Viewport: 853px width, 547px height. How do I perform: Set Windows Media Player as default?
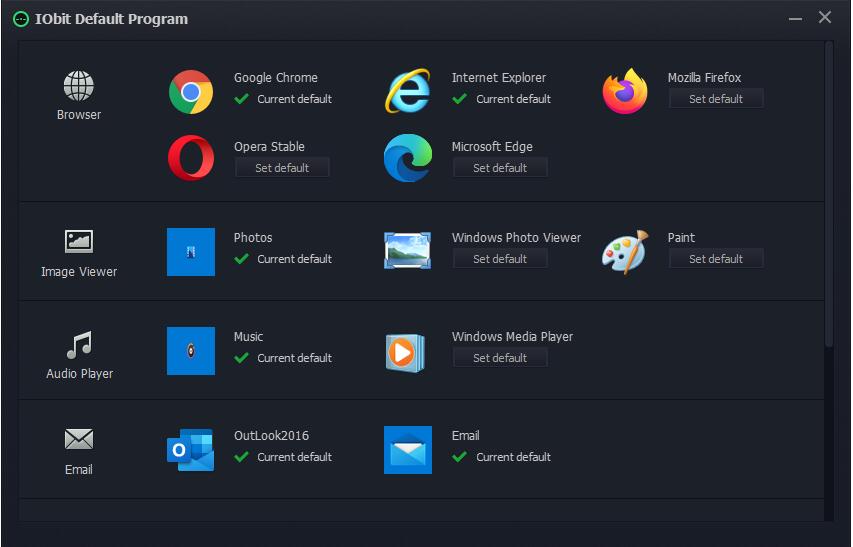tap(500, 357)
